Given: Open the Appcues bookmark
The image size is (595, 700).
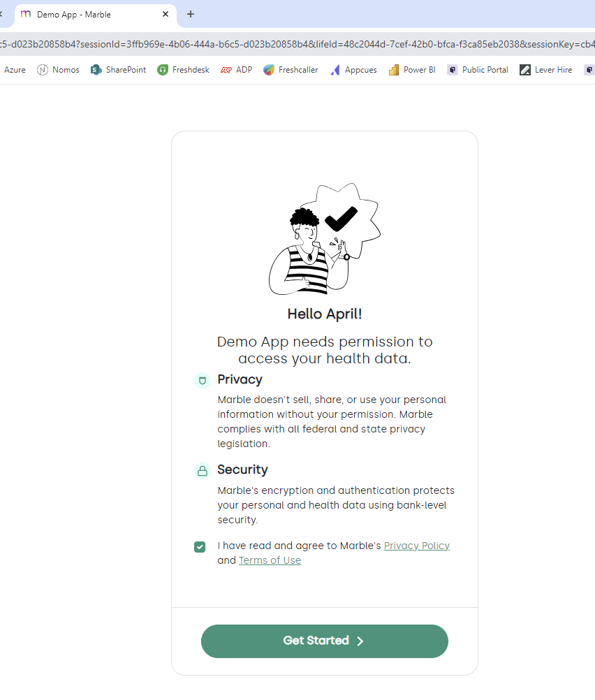Looking at the screenshot, I should 353,70.
